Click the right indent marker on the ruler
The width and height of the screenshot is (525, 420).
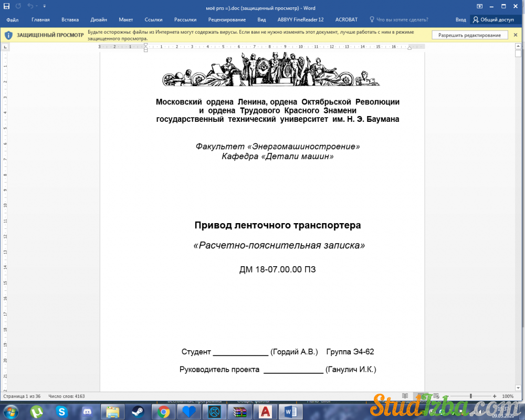pyautogui.click(x=409, y=48)
